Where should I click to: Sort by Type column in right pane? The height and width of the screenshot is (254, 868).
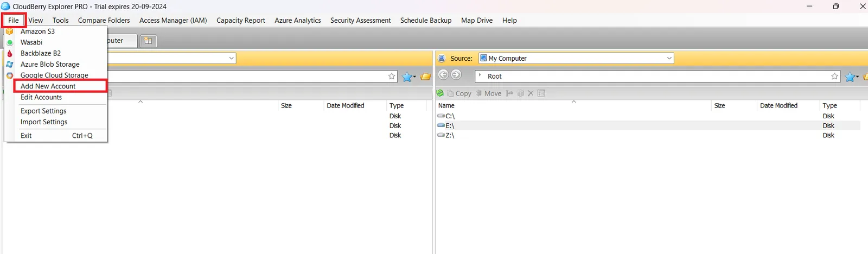click(x=840, y=105)
